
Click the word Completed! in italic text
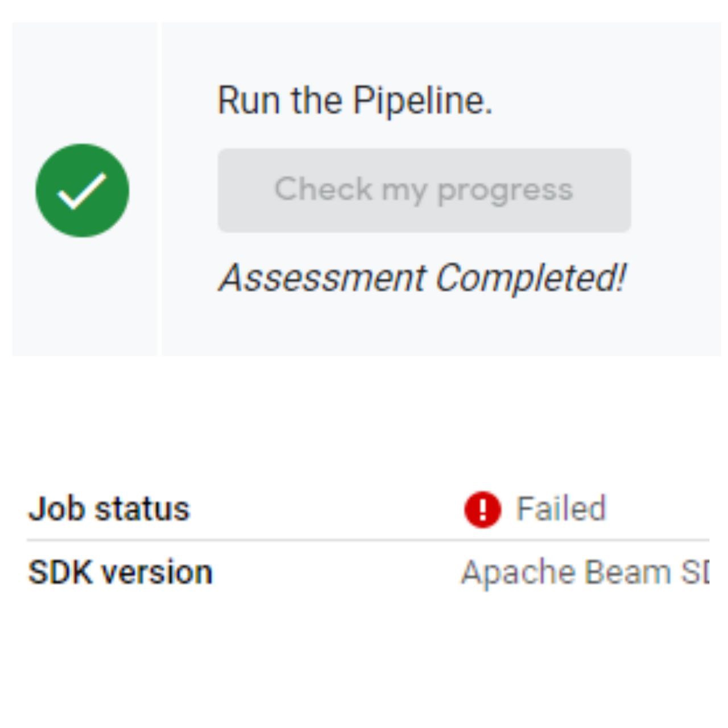(x=531, y=278)
